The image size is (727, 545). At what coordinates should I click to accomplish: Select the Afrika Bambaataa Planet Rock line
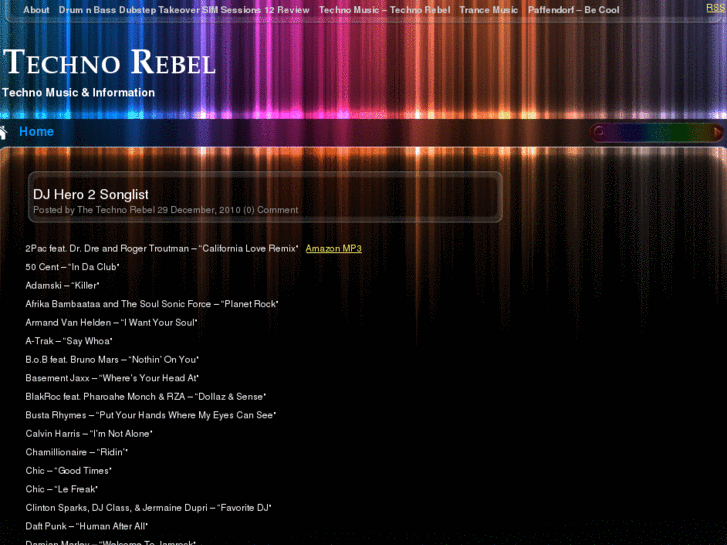152,304
